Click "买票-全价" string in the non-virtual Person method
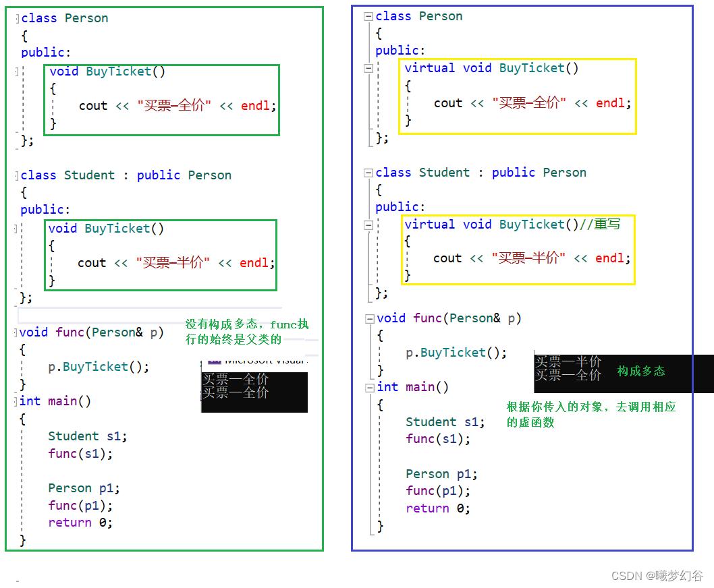 (x=174, y=106)
